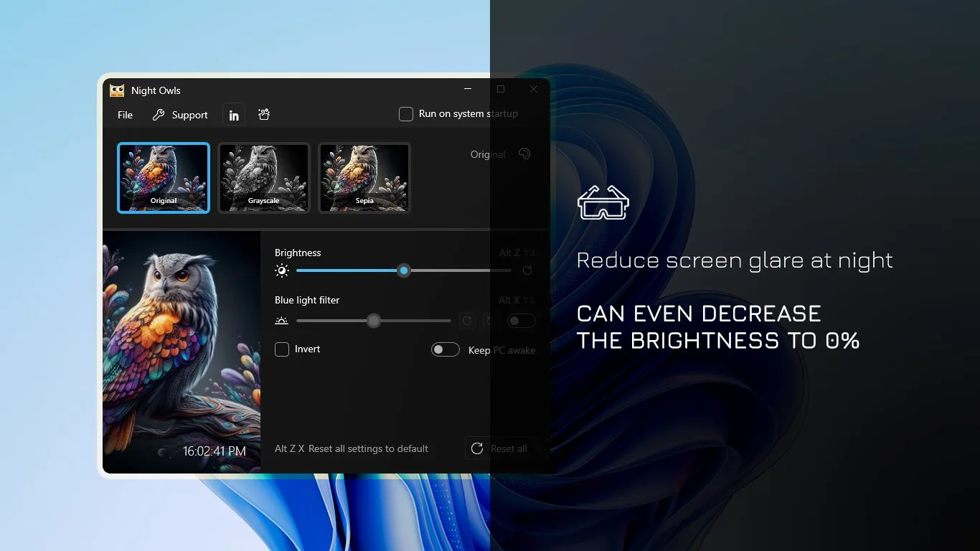The width and height of the screenshot is (980, 551).
Task: Toggle Keep PC awake switch
Action: [x=446, y=349]
